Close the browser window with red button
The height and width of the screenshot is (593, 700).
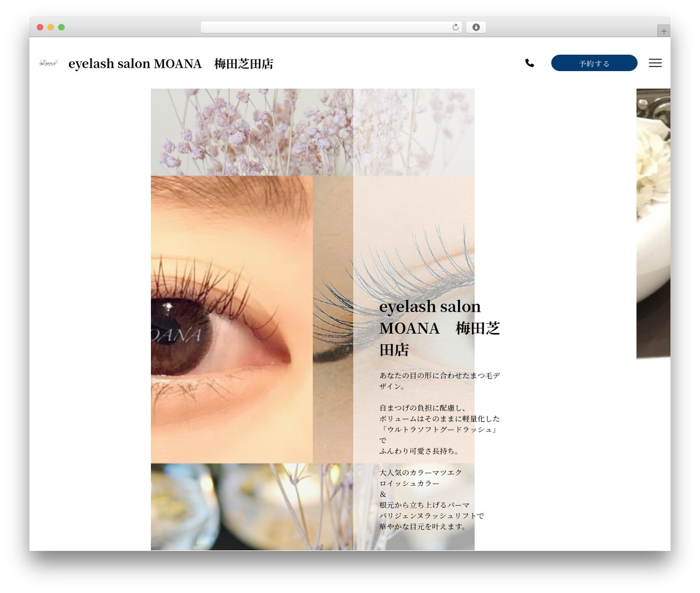pyautogui.click(x=40, y=27)
